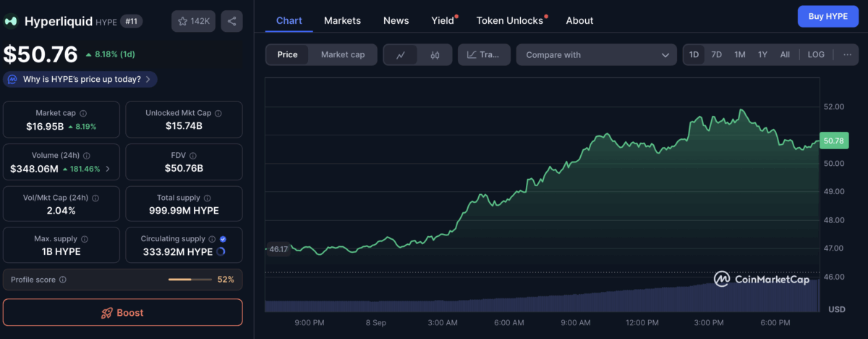Click the 2.04% Vol/Mkt Cap value

tap(61, 211)
